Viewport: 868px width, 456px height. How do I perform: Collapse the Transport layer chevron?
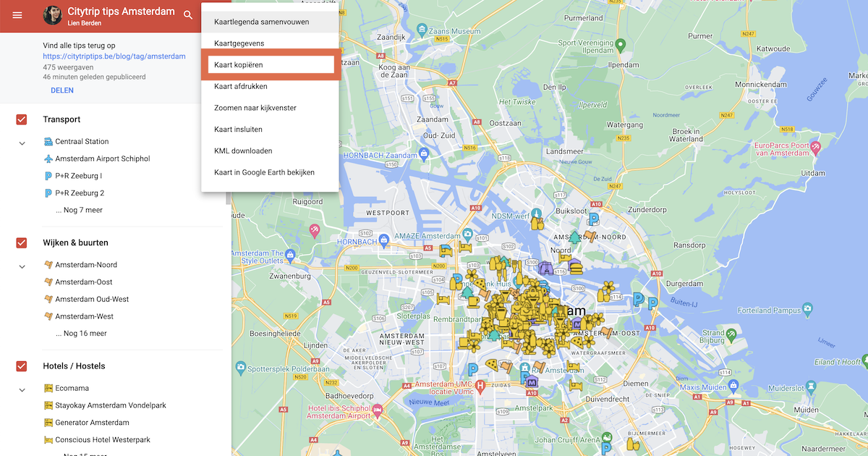[22, 143]
